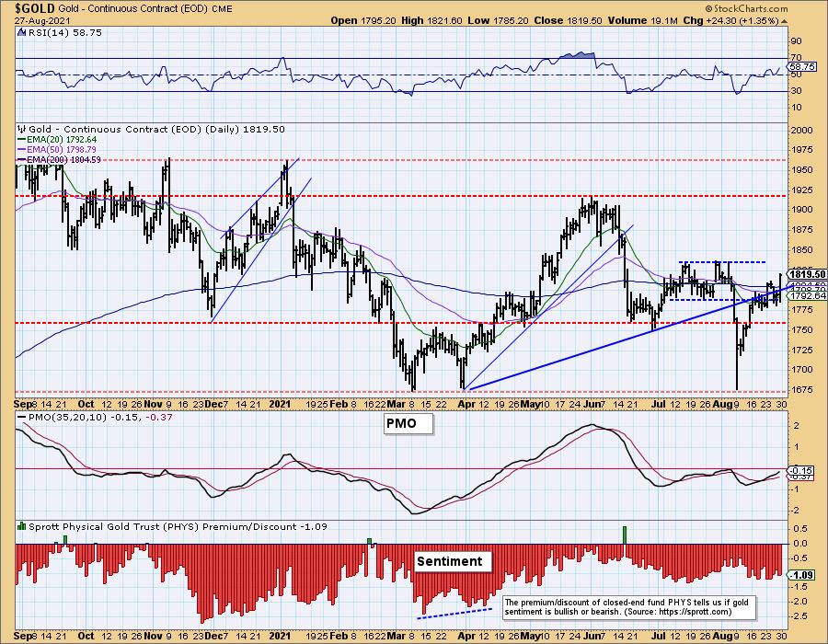The image size is (828, 644).
Task: Click the 58.75 RSI value tag on right axis
Action: click(x=801, y=67)
